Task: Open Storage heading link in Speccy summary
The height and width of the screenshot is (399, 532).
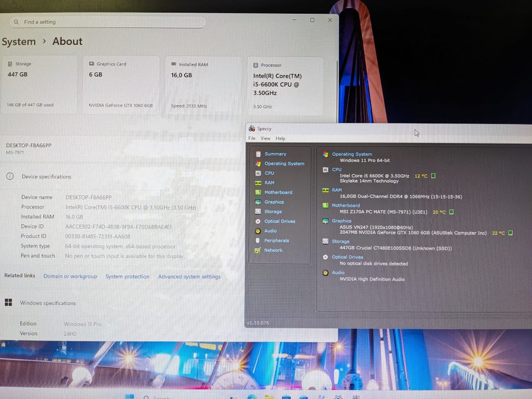Action: pos(340,241)
